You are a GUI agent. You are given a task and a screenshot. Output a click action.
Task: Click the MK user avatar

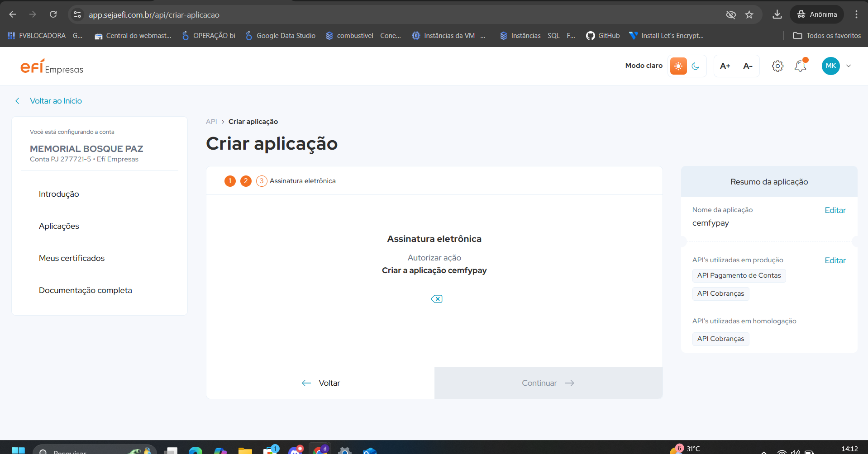[x=831, y=66]
